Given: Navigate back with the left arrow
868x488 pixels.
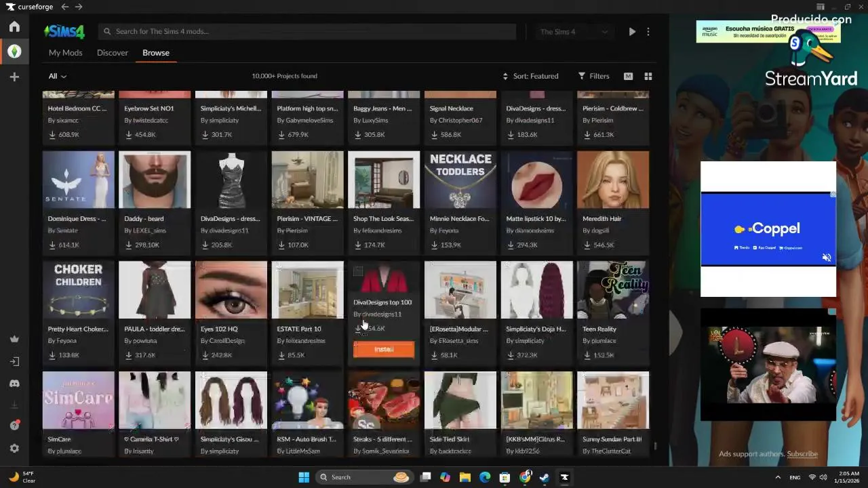Looking at the screenshot, I should pos(64,7).
